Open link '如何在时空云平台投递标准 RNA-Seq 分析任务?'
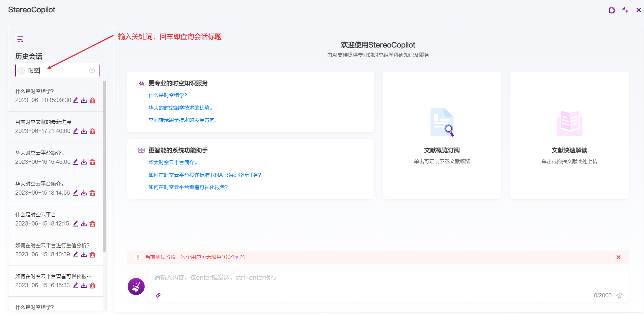644x315 pixels. point(205,175)
